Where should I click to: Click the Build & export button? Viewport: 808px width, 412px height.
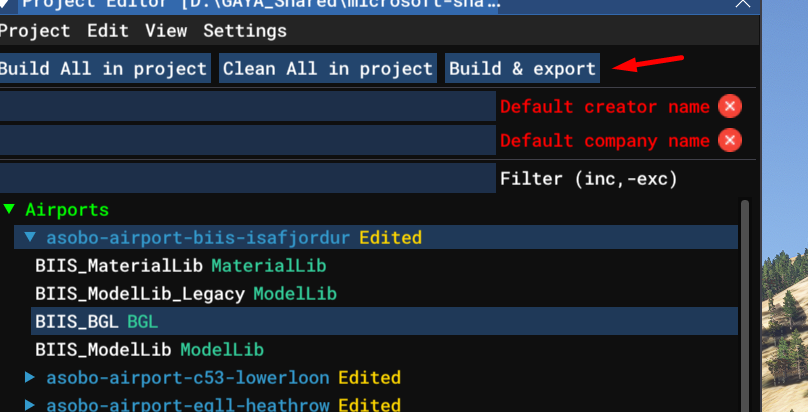click(x=522, y=69)
